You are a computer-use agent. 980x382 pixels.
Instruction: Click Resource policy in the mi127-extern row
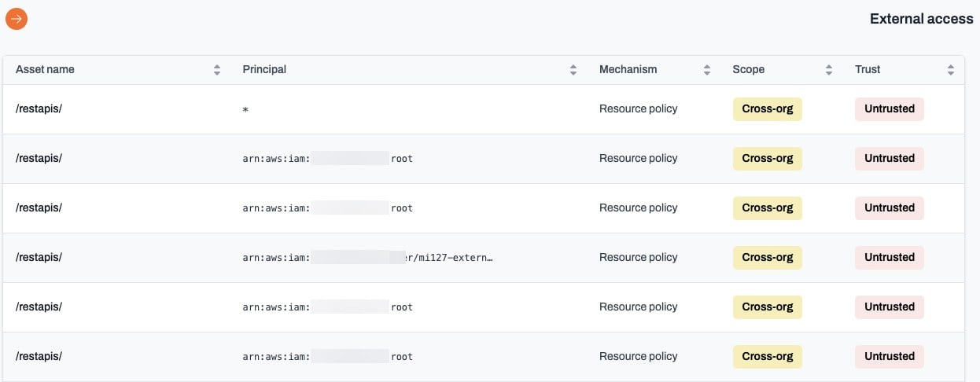point(638,257)
